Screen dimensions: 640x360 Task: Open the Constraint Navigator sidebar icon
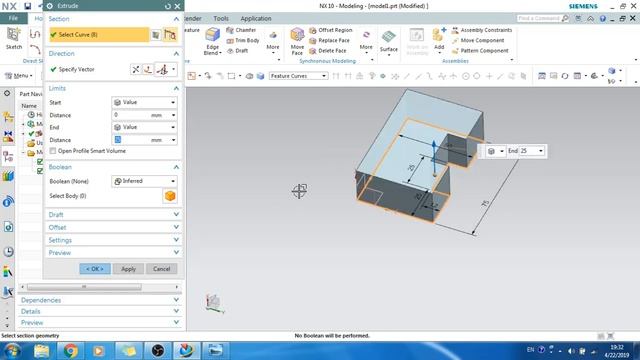(x=8, y=136)
